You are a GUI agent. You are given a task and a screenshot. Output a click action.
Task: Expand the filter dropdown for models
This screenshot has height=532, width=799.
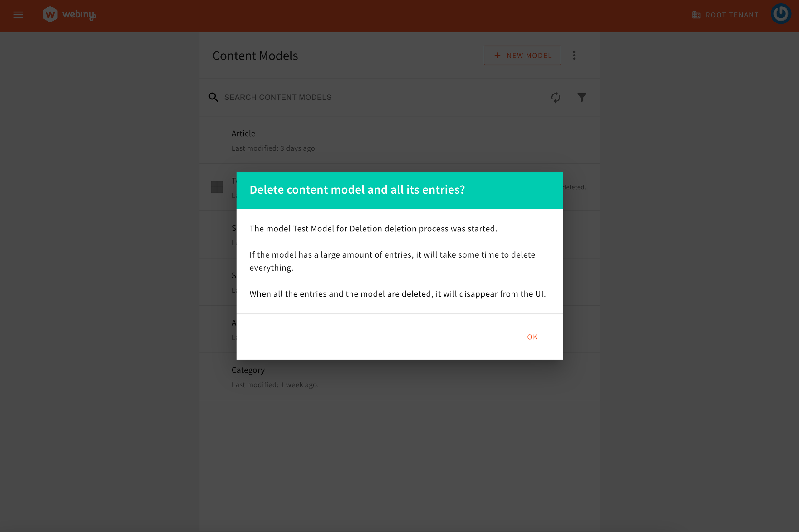pos(581,97)
